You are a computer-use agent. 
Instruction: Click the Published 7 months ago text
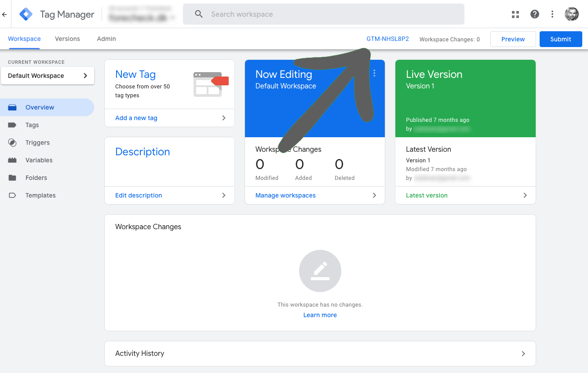click(438, 120)
